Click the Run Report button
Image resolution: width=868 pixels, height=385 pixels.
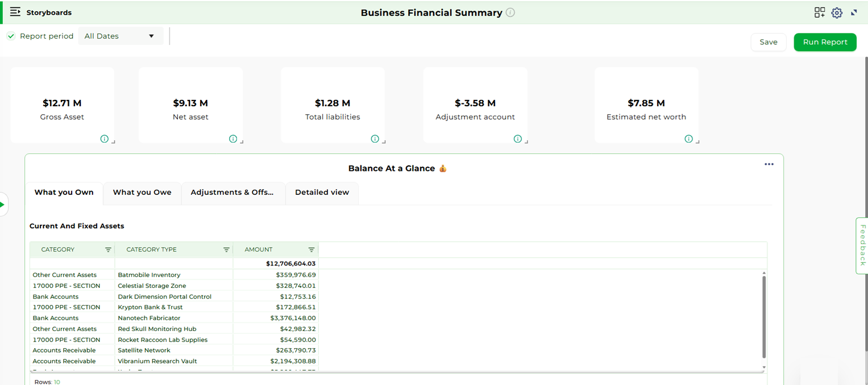coord(825,42)
